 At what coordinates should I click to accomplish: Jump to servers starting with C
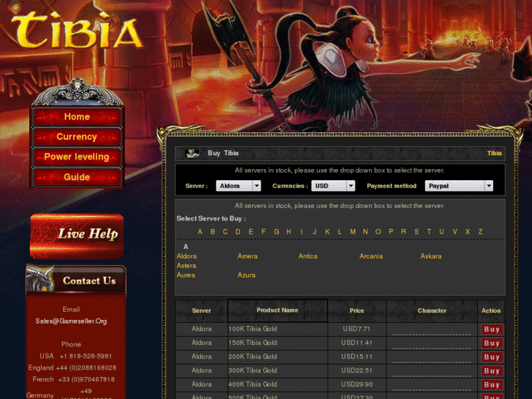point(225,231)
